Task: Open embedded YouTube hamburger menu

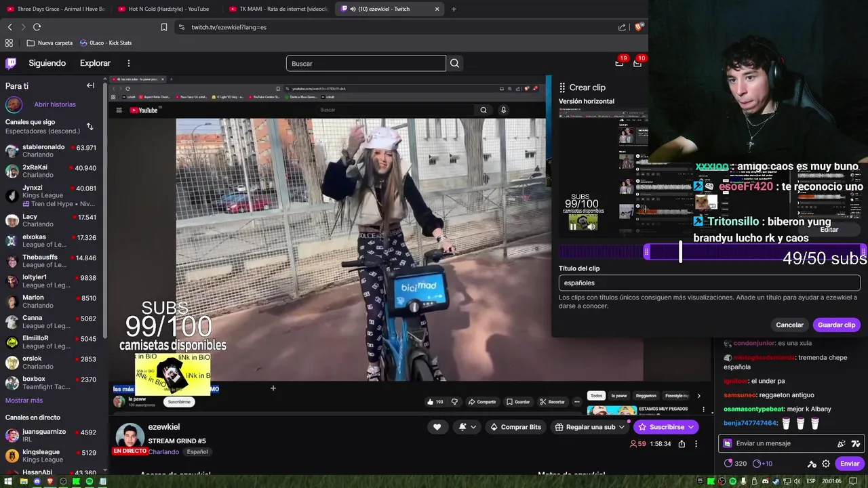Action: (x=119, y=110)
